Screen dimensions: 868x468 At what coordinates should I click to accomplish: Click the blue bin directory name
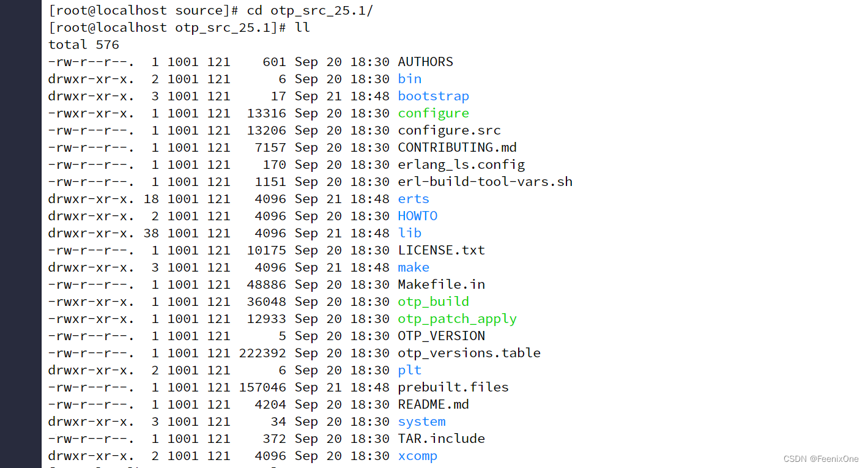click(409, 79)
